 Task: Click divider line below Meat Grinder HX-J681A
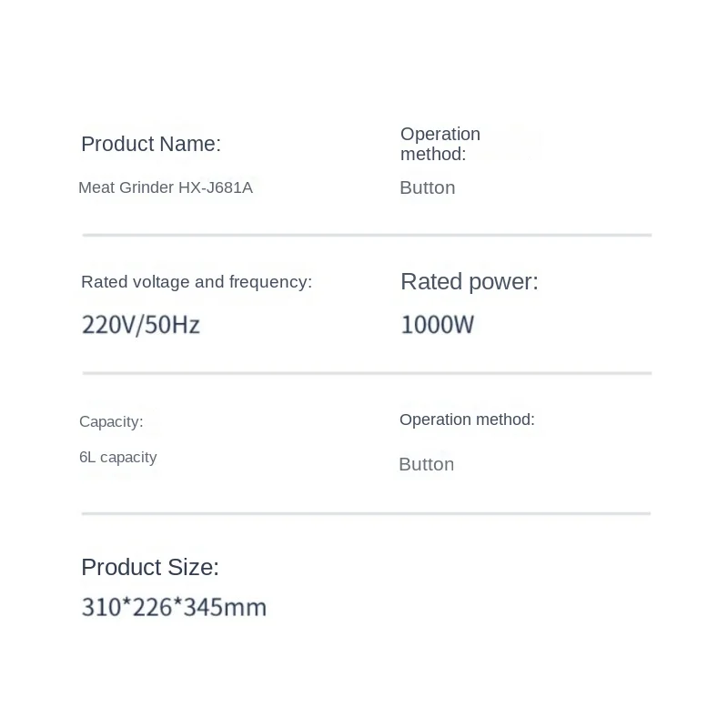367,235
